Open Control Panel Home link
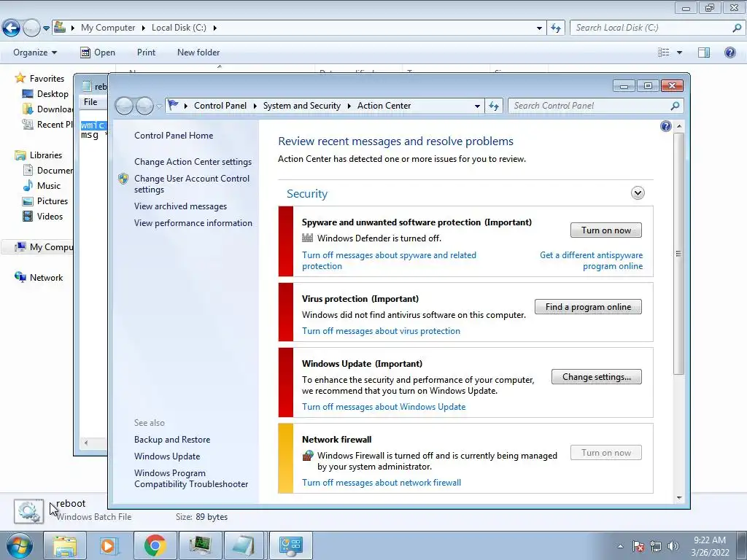Screen dimensions: 747x560 (x=174, y=136)
